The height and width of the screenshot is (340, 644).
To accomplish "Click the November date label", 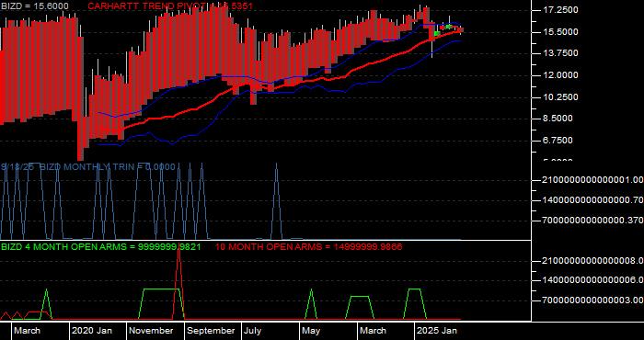I will pos(151,331).
